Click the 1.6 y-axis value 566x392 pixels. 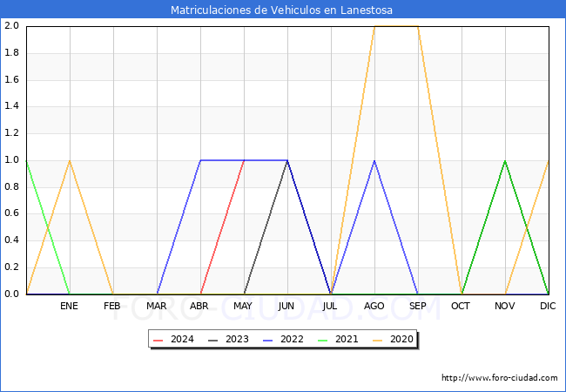(x=11, y=79)
